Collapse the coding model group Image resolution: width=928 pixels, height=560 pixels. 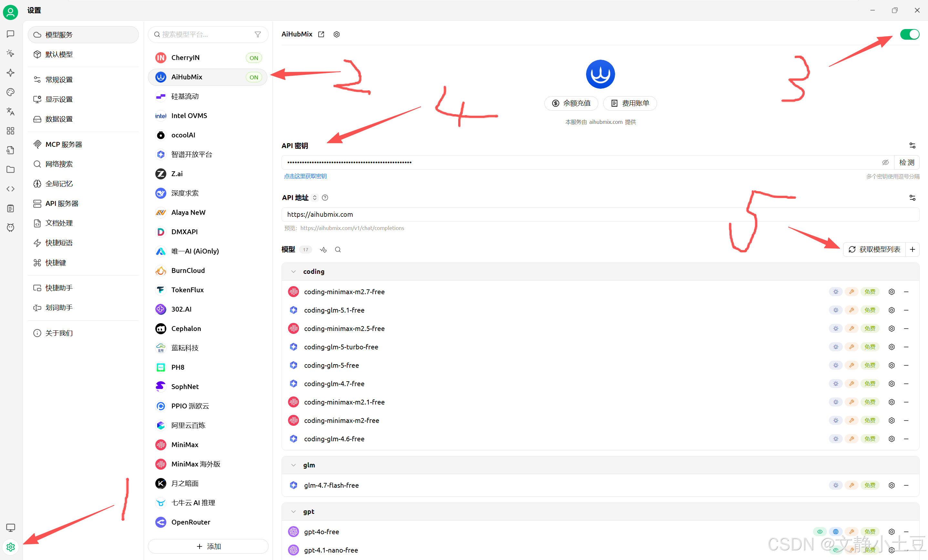[294, 271]
